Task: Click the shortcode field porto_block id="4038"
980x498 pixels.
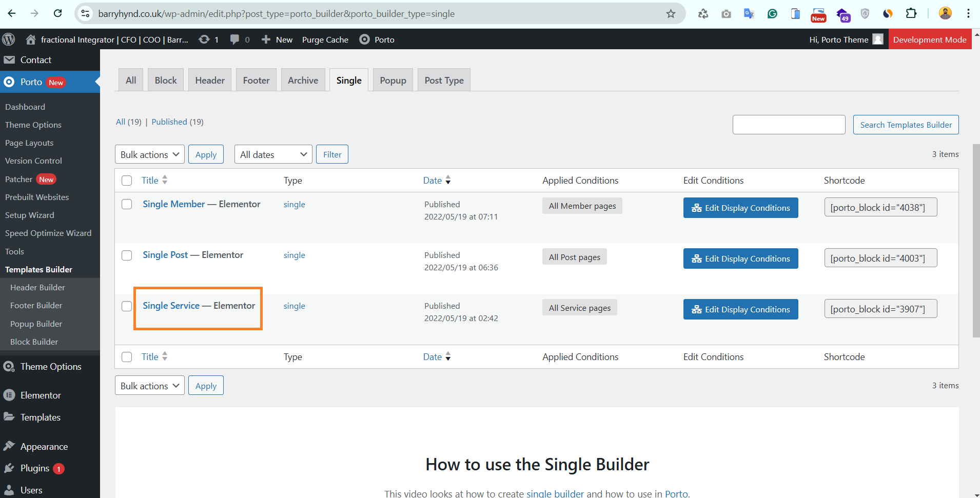Action: [x=880, y=207]
